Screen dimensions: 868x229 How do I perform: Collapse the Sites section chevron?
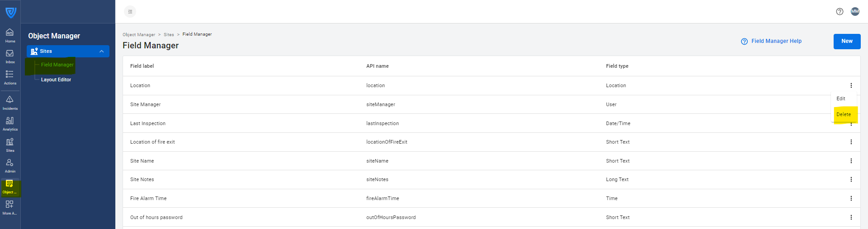click(x=101, y=51)
